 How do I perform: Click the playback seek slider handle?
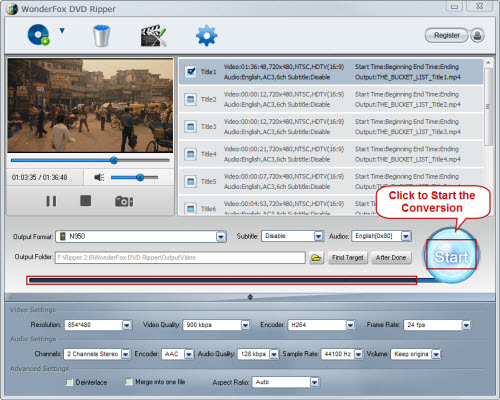point(114,160)
